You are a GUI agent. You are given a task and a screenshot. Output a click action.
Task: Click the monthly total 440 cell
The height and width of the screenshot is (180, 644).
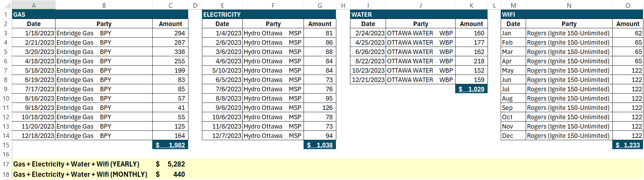[170, 175]
